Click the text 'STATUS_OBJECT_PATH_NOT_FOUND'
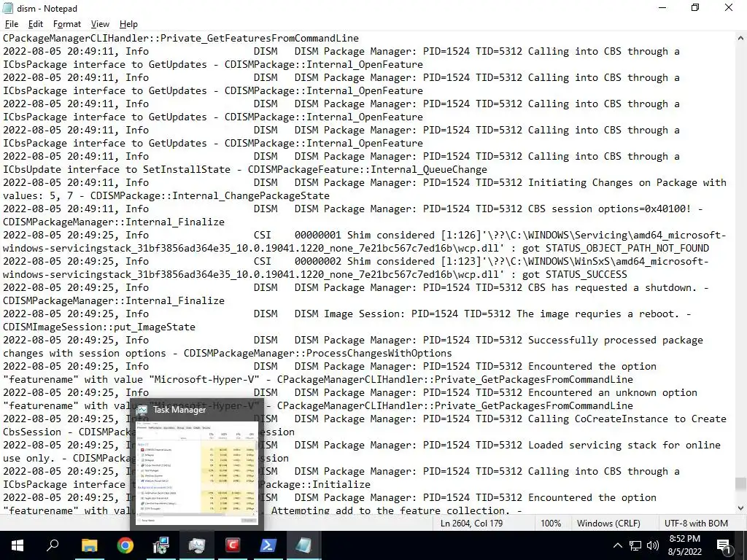 click(627, 248)
